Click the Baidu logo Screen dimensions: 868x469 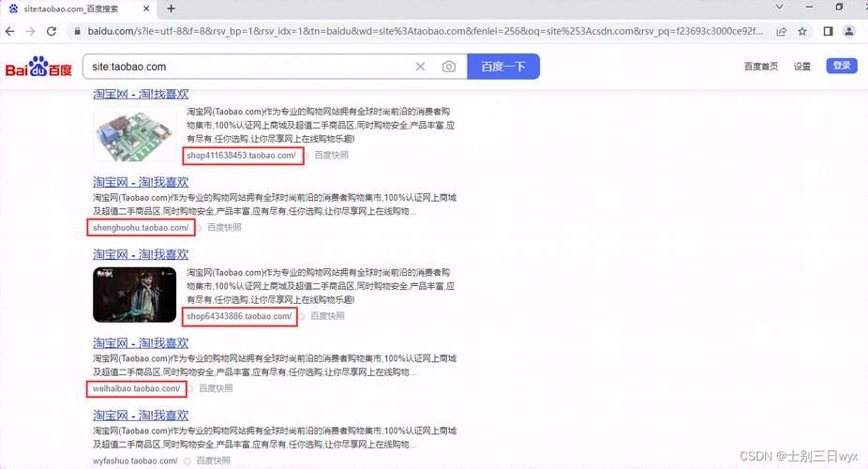pos(38,68)
